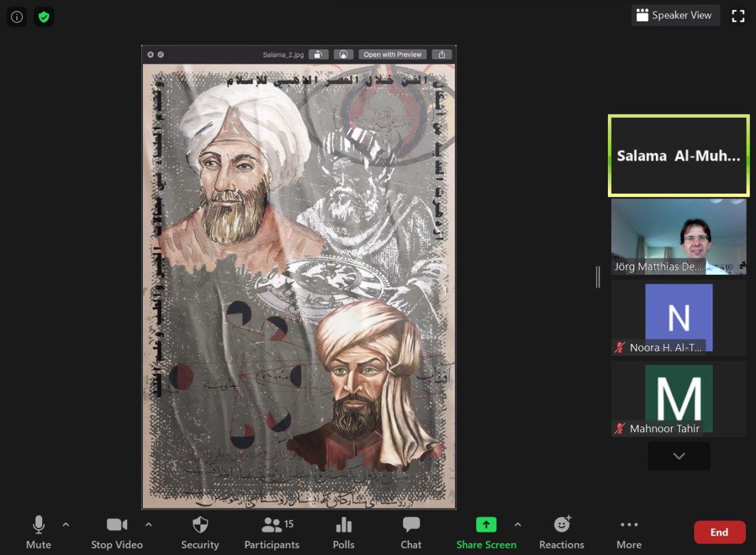Click Open with Preview in shared window
The width and height of the screenshot is (756, 555).
[x=392, y=55]
